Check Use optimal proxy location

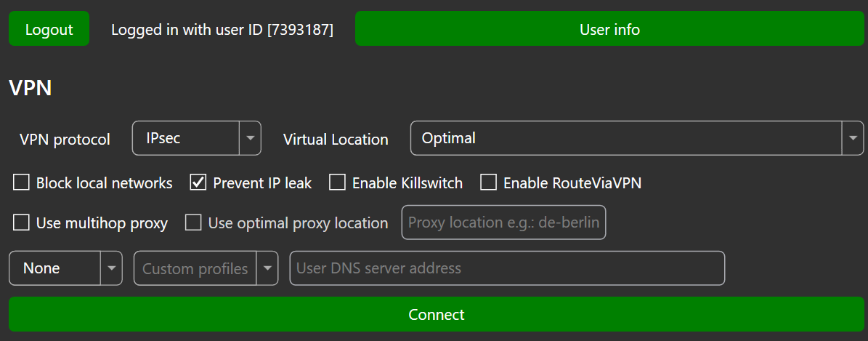click(193, 222)
